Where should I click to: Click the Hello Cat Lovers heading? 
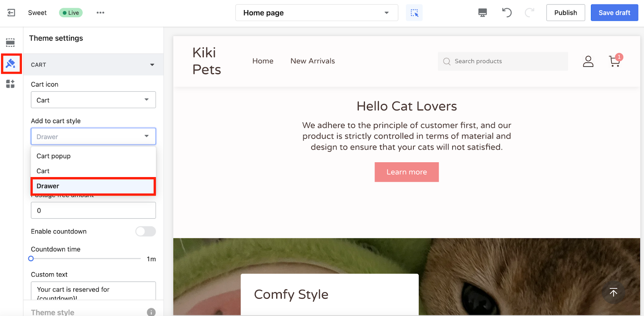tap(407, 106)
